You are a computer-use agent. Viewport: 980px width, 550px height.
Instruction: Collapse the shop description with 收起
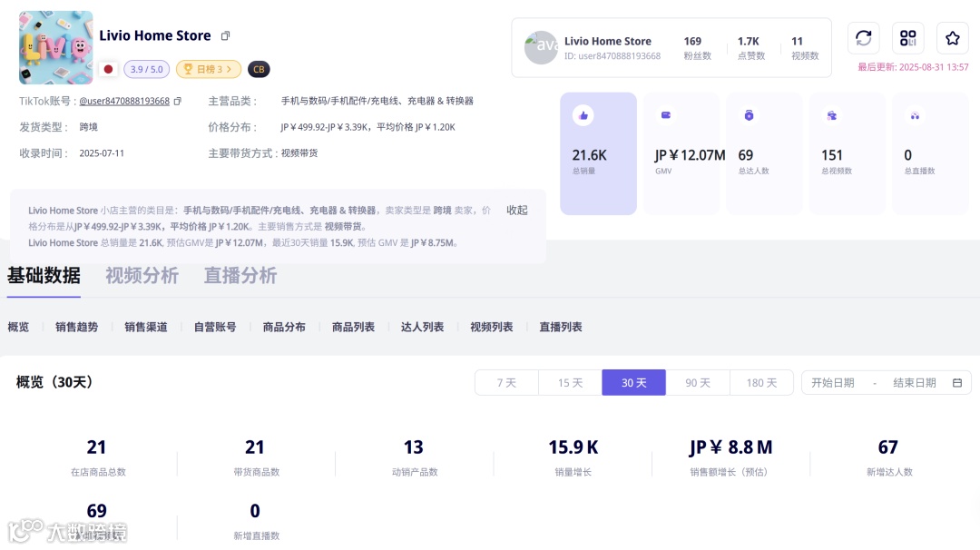point(517,210)
